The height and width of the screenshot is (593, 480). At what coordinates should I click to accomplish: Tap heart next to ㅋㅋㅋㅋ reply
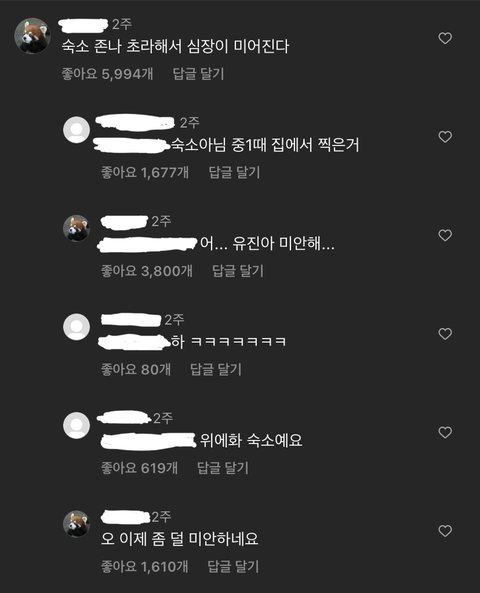[445, 334]
